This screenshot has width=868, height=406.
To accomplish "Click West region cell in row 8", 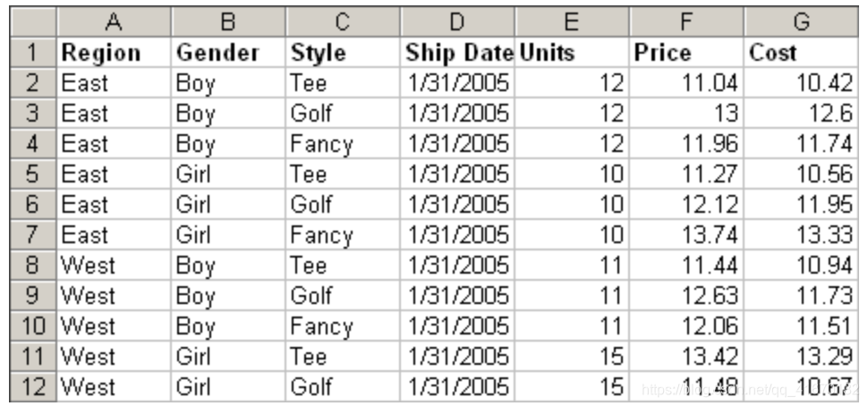I will point(114,265).
